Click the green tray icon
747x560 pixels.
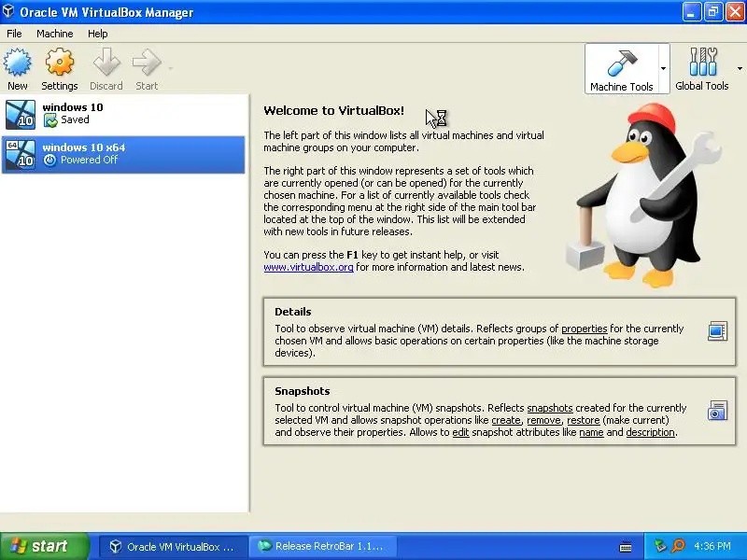tap(660, 546)
